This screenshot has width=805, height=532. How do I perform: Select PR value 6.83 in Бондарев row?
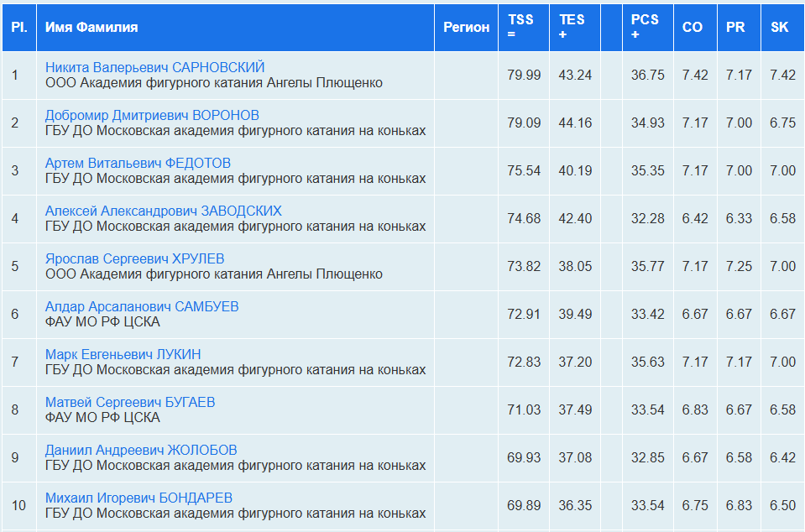(739, 505)
